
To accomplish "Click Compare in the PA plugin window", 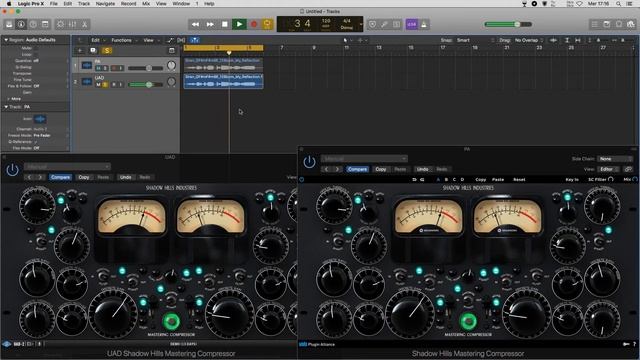I will (357, 169).
